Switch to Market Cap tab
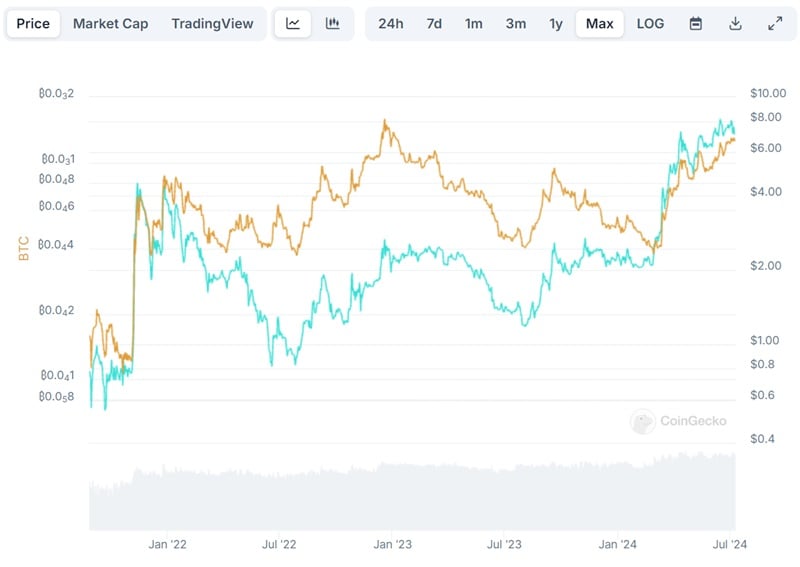 click(109, 24)
